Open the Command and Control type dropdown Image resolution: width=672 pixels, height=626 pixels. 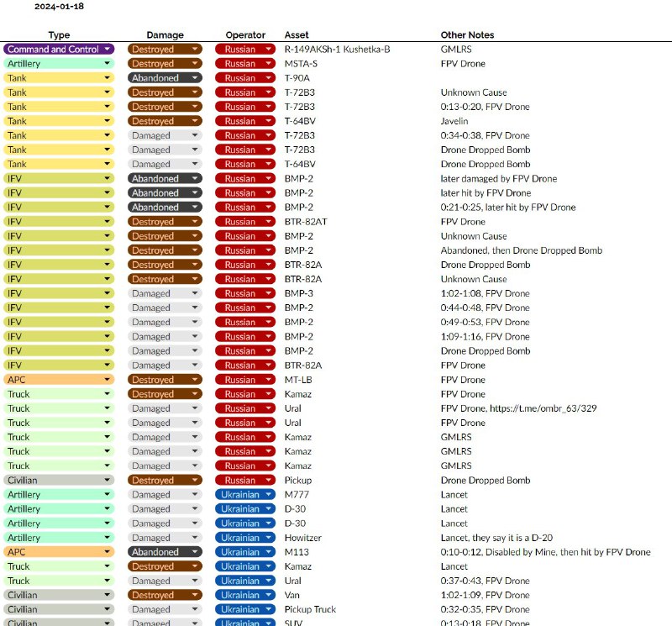59,50
